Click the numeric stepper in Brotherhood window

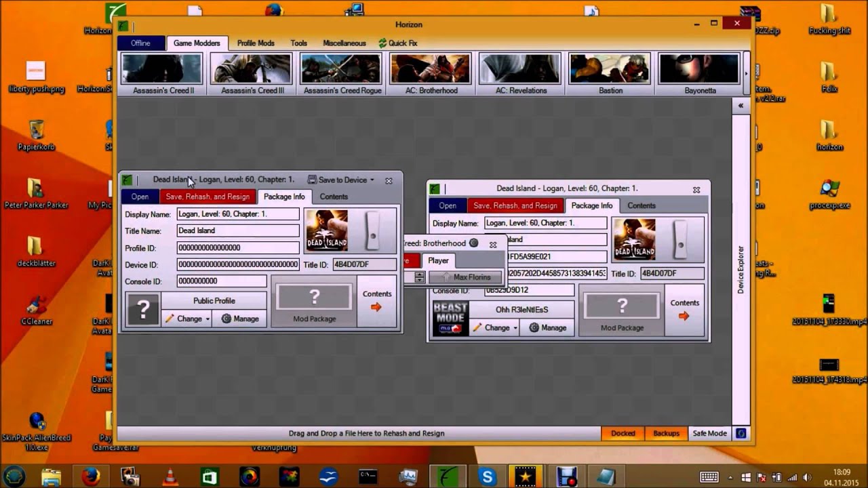(x=420, y=277)
